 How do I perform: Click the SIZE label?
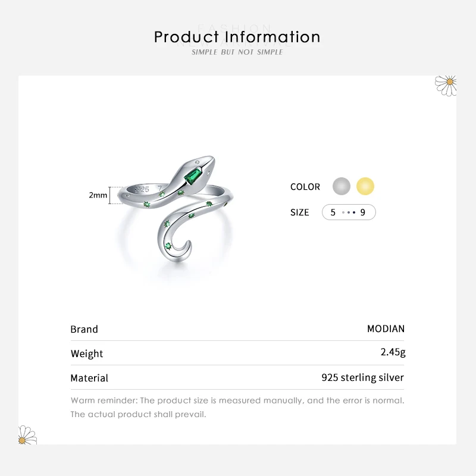click(300, 212)
